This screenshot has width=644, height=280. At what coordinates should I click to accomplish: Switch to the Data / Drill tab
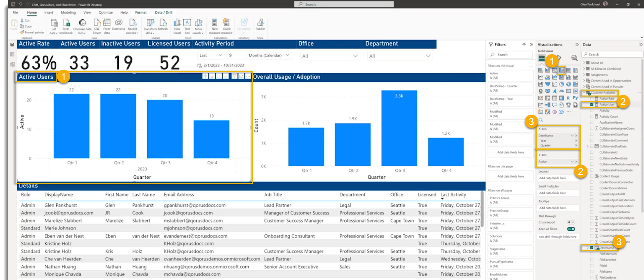coord(164,13)
